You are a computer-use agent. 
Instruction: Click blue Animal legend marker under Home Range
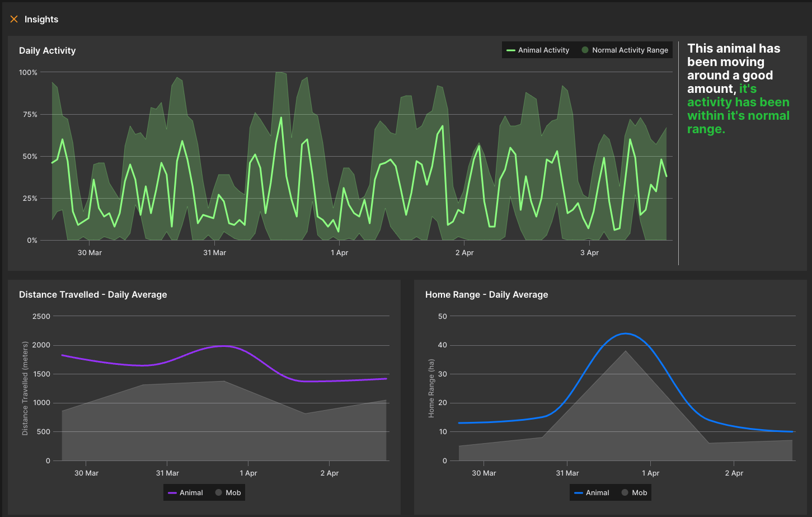pos(578,493)
